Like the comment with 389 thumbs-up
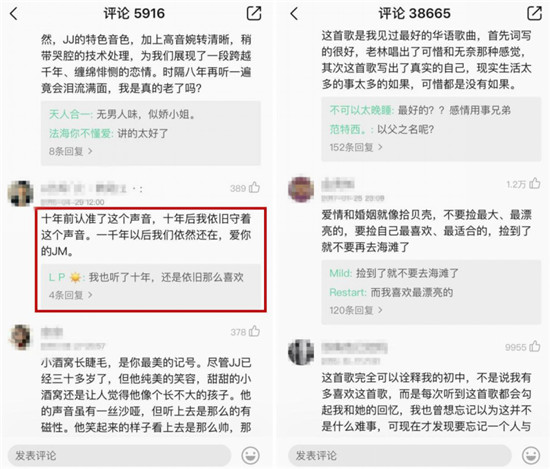This screenshot has height=469, width=550. pyautogui.click(x=254, y=188)
